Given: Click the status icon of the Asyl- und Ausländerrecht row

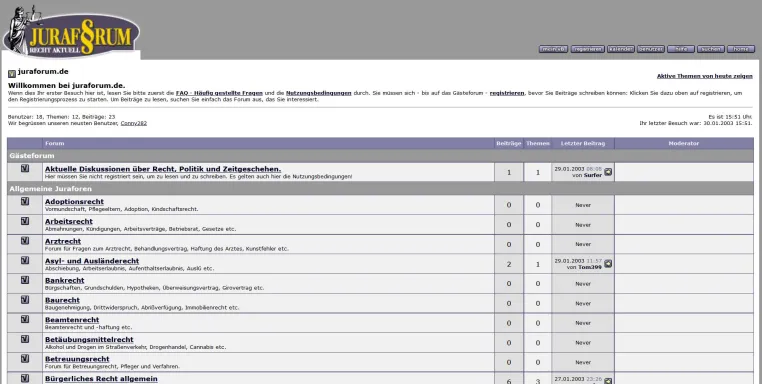Looking at the screenshot, I should tap(25, 261).
